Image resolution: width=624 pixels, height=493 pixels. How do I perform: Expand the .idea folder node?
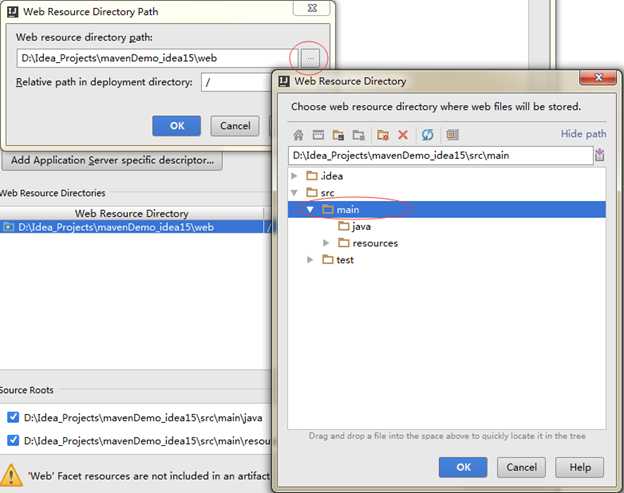294,175
